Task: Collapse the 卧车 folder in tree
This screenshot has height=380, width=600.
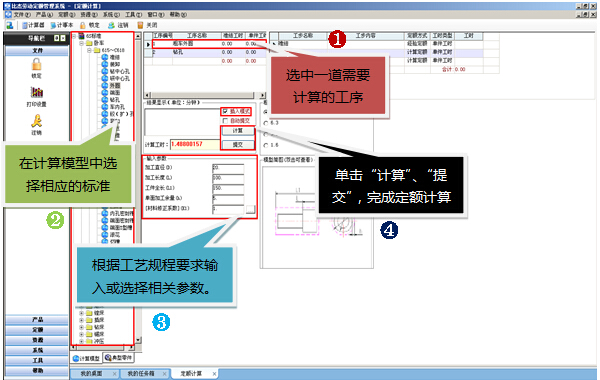Action: click(82, 43)
